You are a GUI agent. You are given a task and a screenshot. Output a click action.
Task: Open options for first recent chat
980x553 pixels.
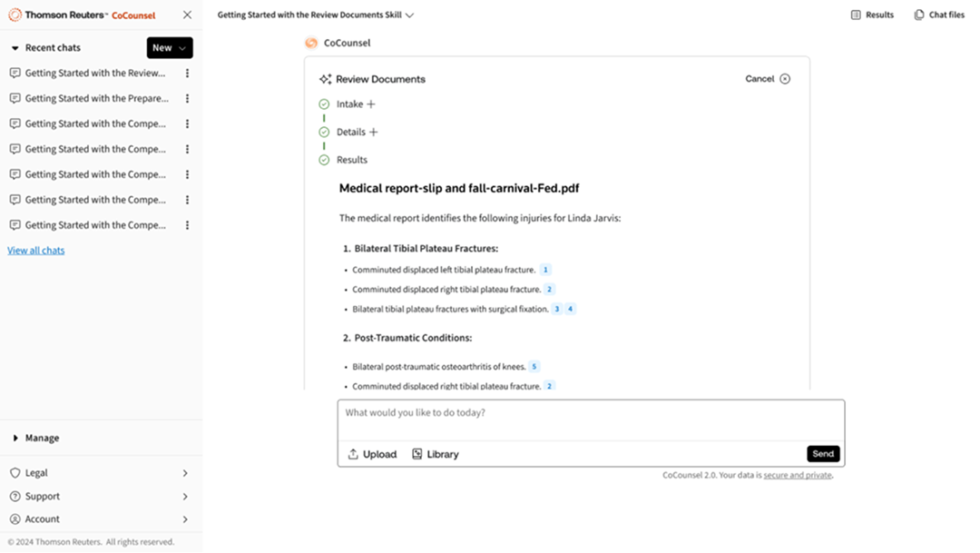(x=188, y=74)
